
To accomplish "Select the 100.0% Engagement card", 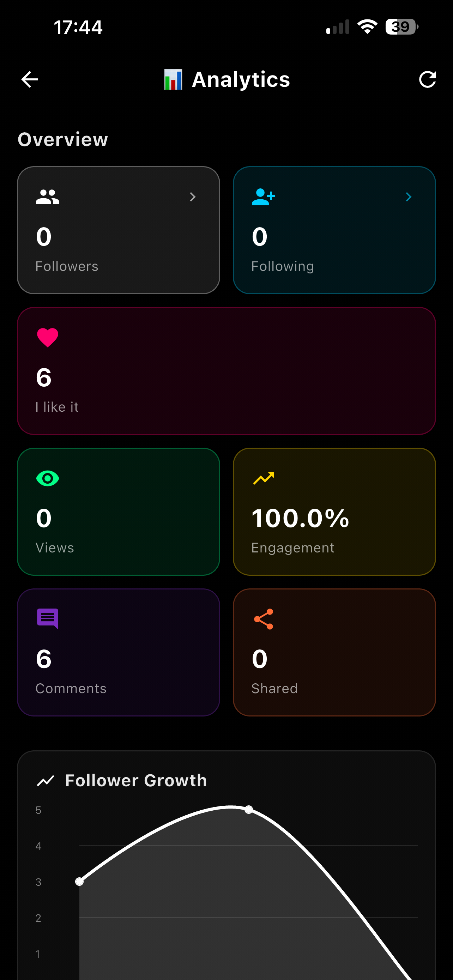I will 334,511.
